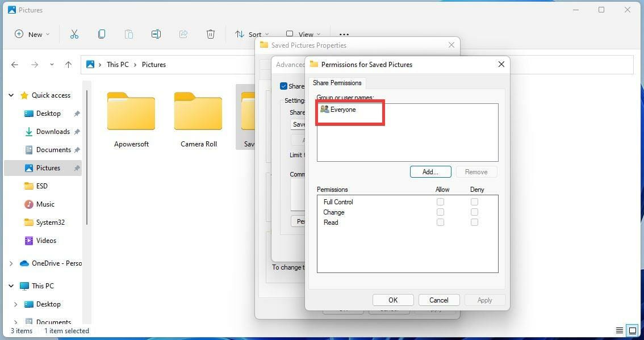Click OK in the Permissions dialog

tap(393, 300)
